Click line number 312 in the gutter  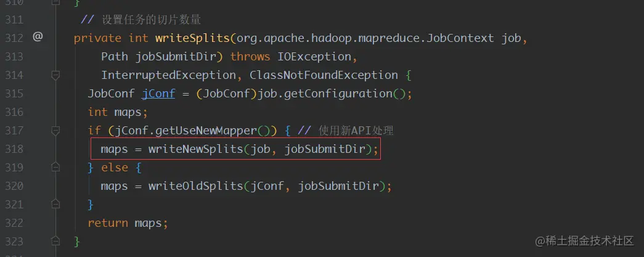coord(14,38)
